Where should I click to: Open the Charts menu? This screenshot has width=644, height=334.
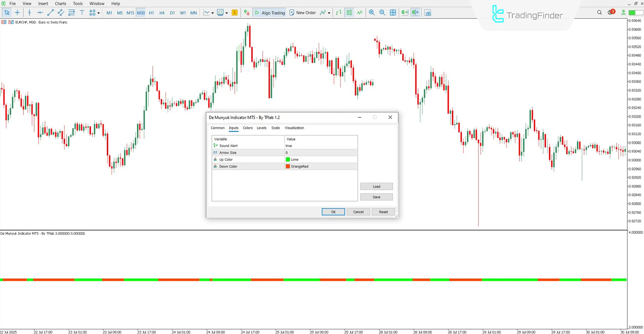(60, 3)
